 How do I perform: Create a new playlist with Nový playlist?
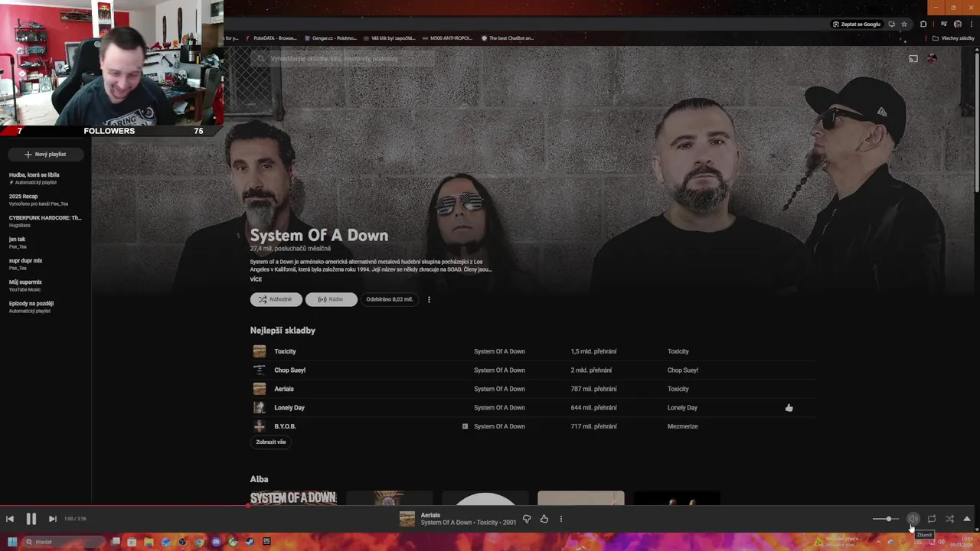click(x=45, y=155)
